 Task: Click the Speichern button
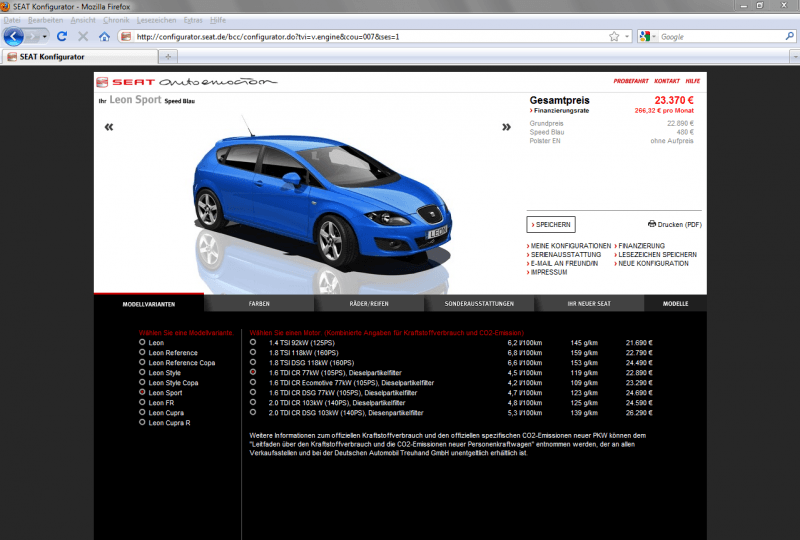pyautogui.click(x=551, y=225)
